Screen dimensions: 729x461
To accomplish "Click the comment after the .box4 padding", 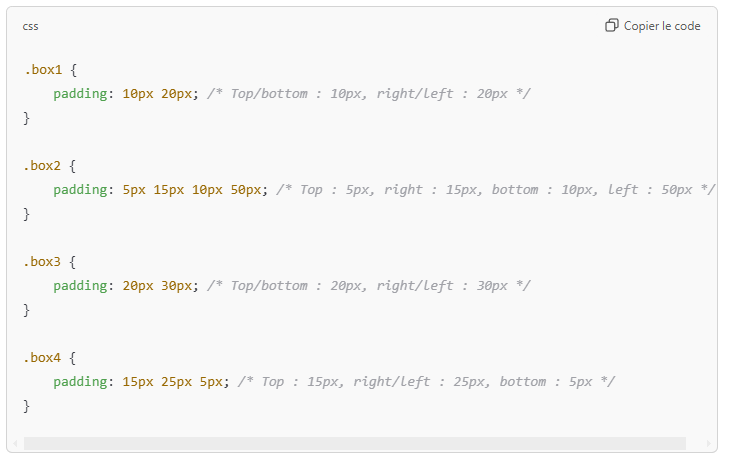I will pyautogui.click(x=426, y=382).
